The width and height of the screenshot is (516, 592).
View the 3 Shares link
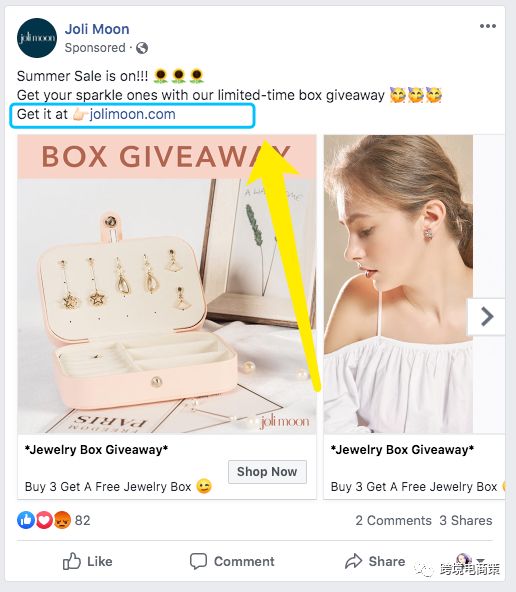[x=466, y=520]
